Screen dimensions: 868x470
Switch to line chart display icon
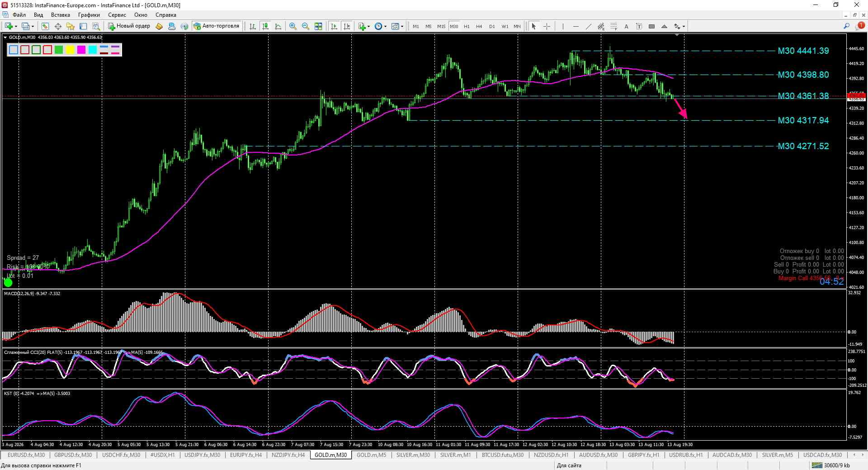[278, 26]
